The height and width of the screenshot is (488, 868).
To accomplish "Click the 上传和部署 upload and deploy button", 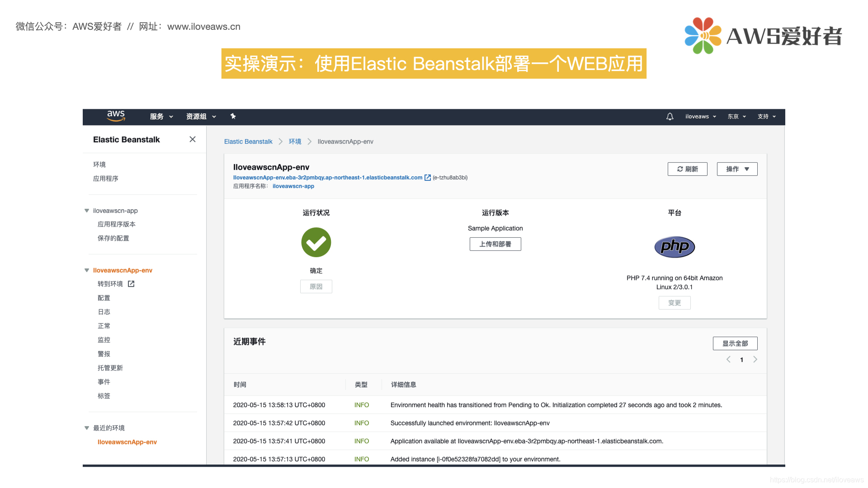I will coord(495,244).
